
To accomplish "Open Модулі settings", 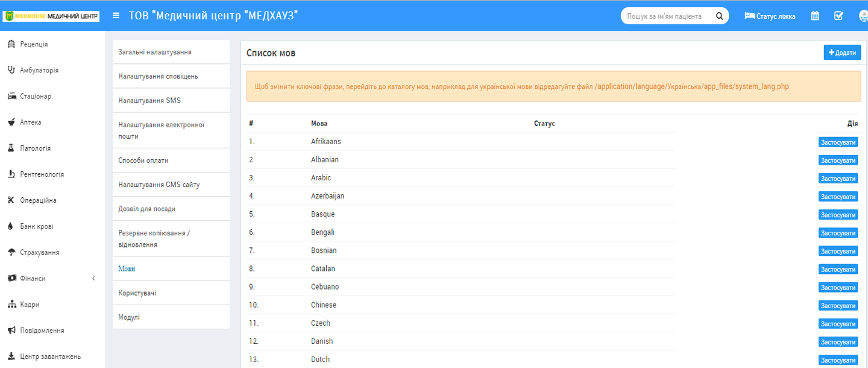I will click(171, 317).
